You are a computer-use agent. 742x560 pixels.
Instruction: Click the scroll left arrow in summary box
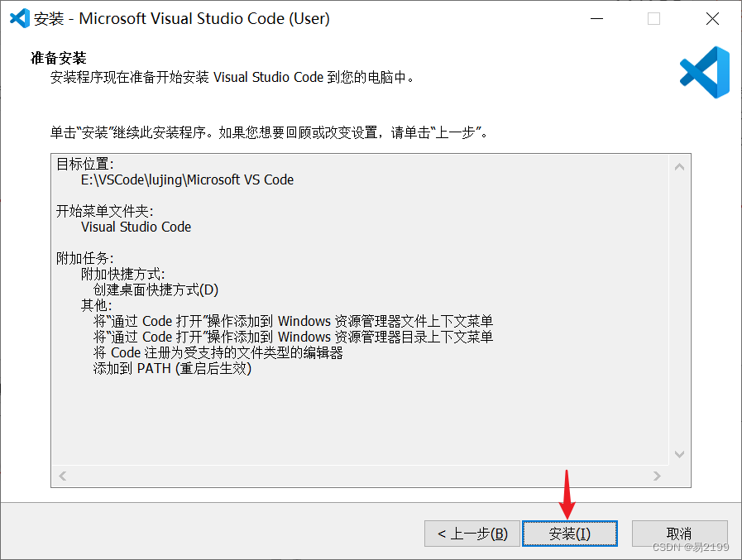(63, 476)
